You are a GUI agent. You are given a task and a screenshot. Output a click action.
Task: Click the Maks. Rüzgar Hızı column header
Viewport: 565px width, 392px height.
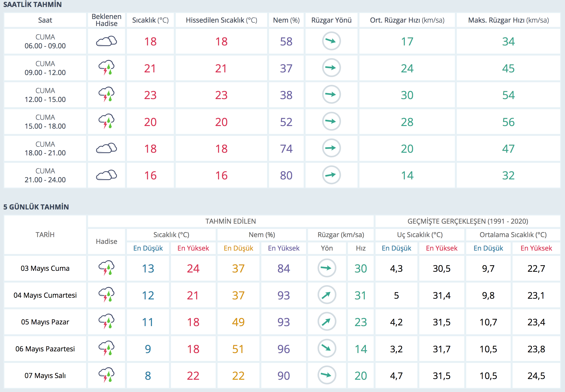tap(508, 20)
